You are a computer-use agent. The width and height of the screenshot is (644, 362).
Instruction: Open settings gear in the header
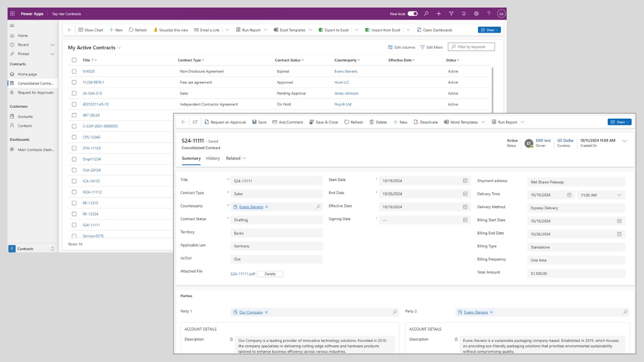476,14
